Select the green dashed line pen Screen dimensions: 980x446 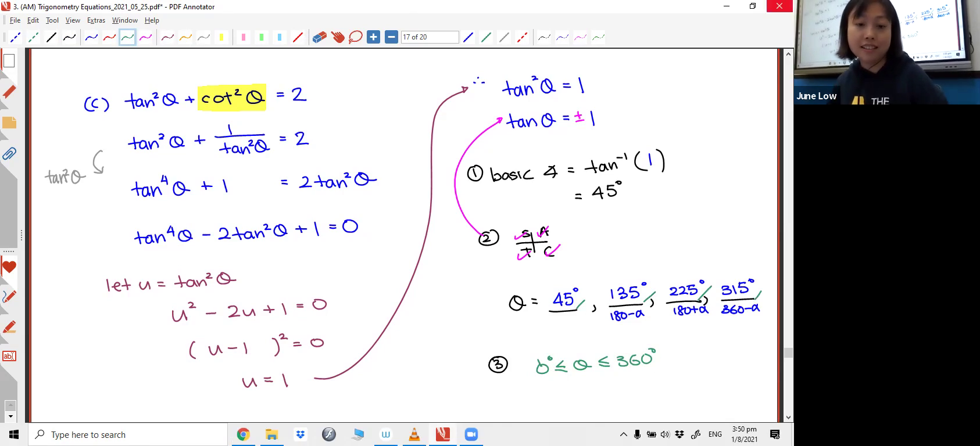pos(34,37)
